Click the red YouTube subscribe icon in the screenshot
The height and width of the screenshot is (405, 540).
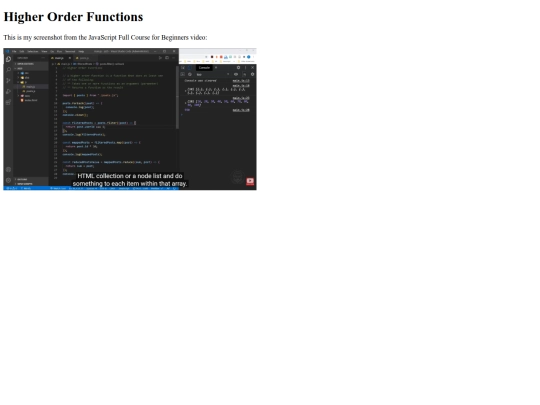pyautogui.click(x=250, y=181)
